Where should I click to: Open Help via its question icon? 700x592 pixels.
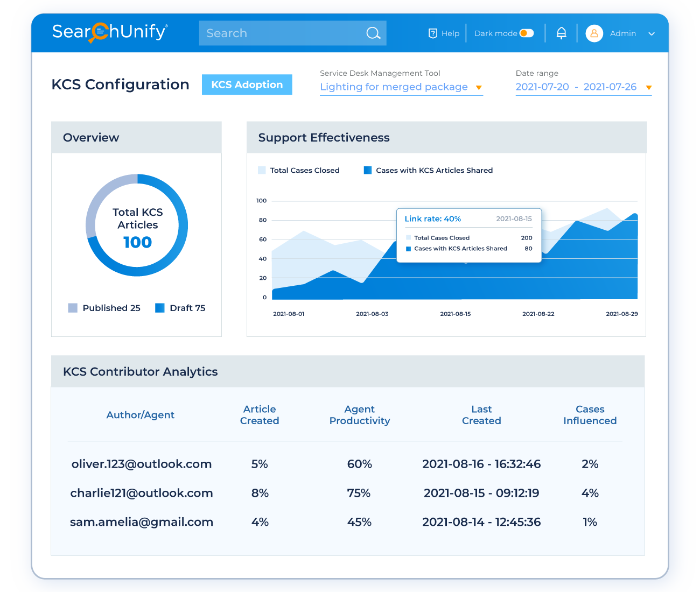click(x=433, y=33)
